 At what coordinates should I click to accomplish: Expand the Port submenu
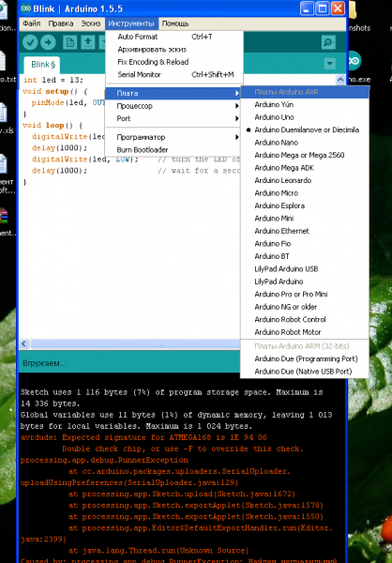(x=173, y=118)
